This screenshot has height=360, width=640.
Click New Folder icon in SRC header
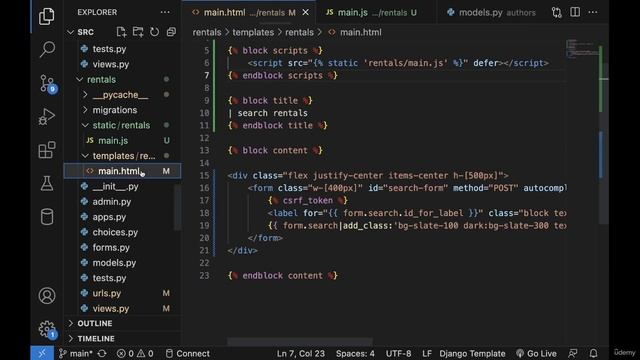(x=138, y=32)
